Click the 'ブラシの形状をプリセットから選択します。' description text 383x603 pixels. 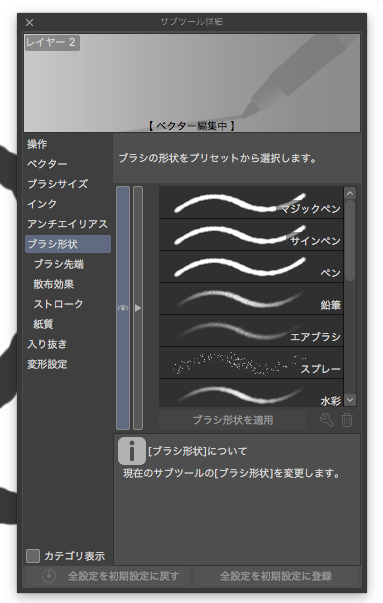pos(218,158)
